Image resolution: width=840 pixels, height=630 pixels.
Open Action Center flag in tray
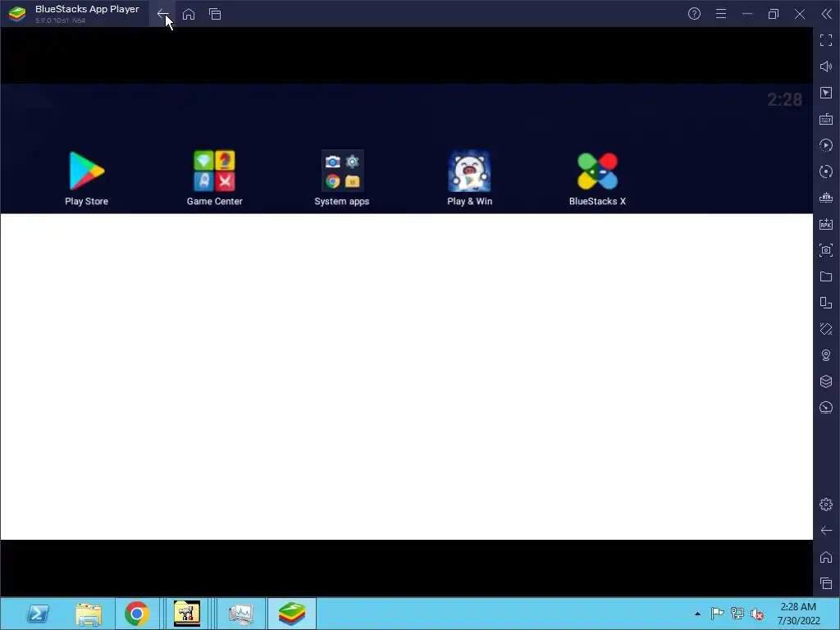(x=717, y=614)
